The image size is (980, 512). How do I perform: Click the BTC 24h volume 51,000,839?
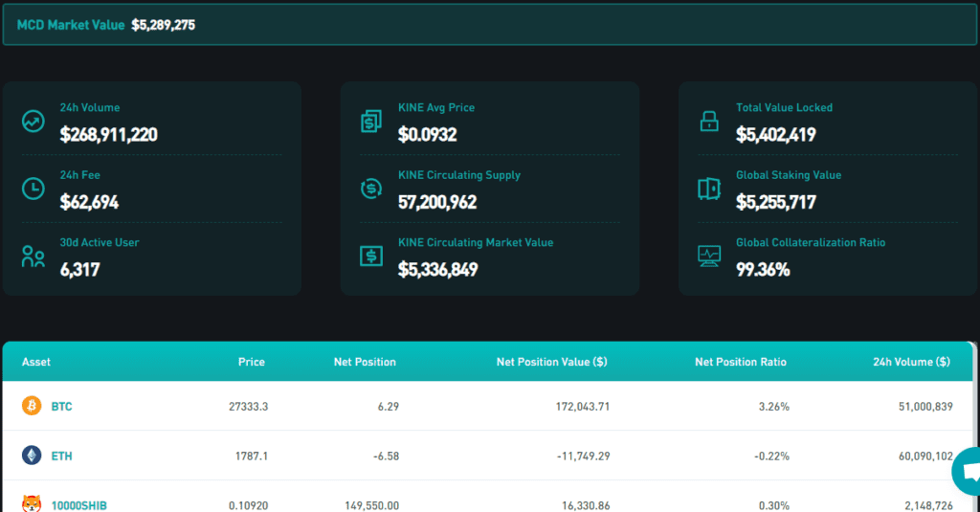925,407
